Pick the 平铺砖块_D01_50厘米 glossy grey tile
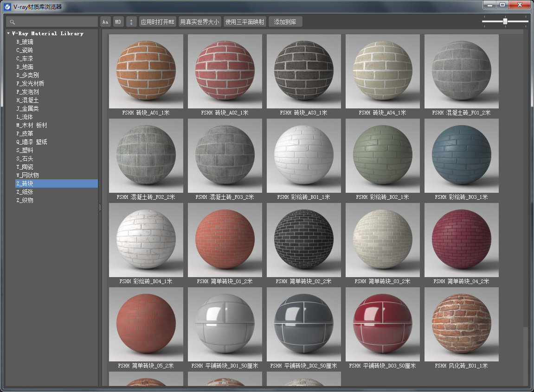Screen dimensions: 534x392 (x=225, y=324)
